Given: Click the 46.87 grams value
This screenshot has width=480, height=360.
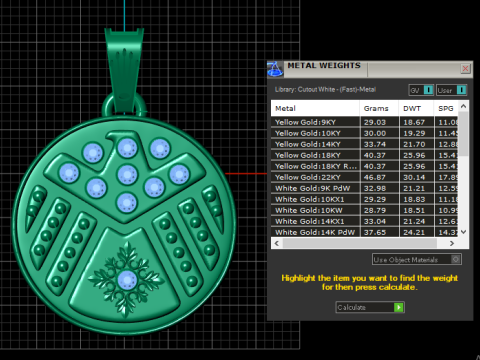Looking at the screenshot, I should pyautogui.click(x=375, y=177).
